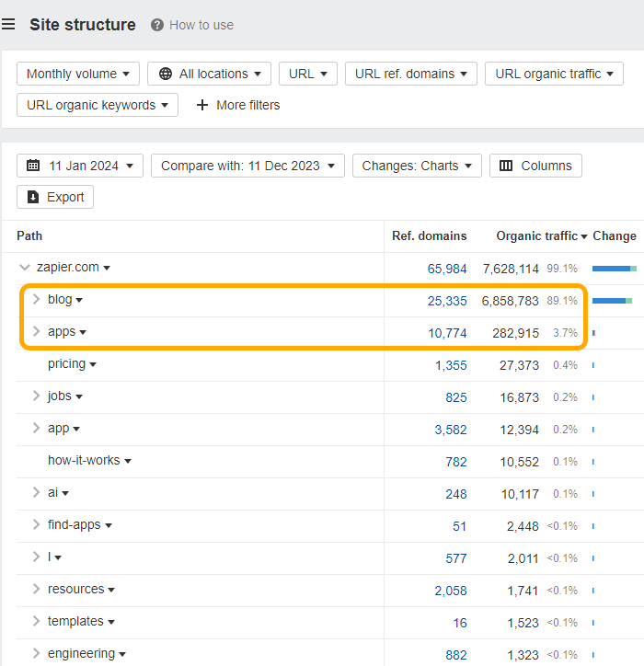Expand the find-apps folder row
Viewport: 644px width, 666px height.
tap(37, 524)
